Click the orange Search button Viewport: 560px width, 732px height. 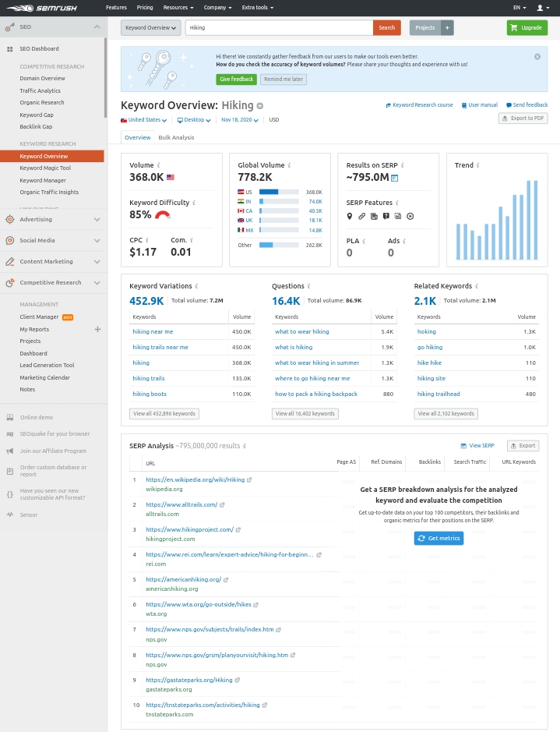(387, 27)
